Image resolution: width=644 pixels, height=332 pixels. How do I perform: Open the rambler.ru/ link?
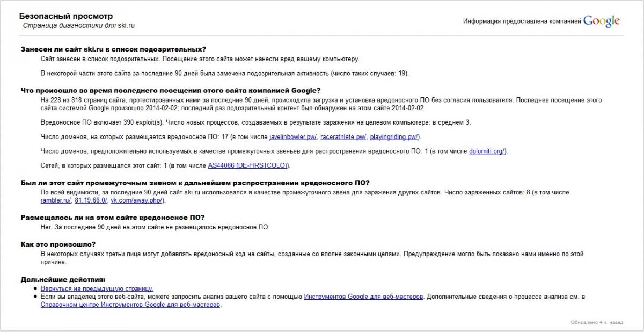tap(56, 200)
